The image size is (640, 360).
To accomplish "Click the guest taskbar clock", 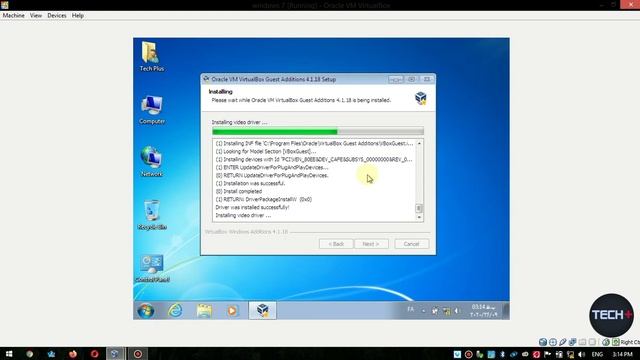I will (483, 311).
